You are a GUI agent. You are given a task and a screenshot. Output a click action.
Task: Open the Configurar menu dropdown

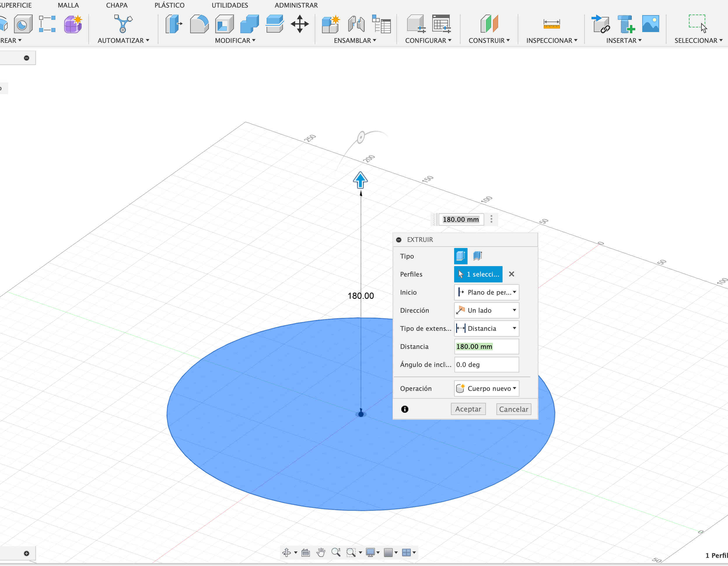428,40
